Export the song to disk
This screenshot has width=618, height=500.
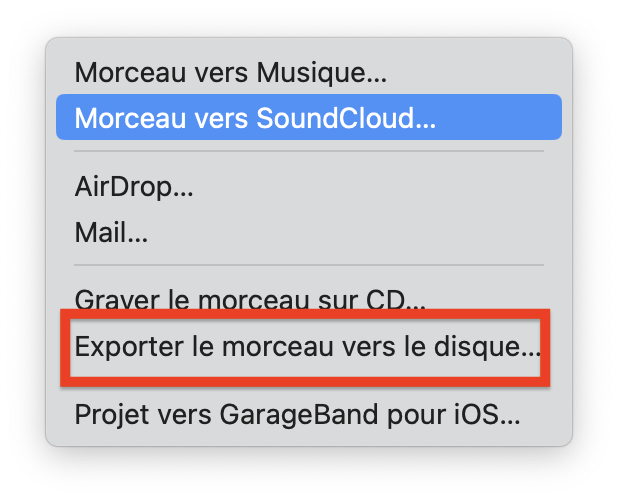point(309,346)
